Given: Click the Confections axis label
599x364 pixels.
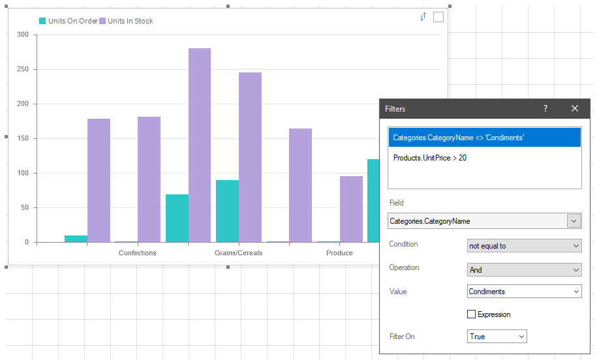Looking at the screenshot, I should point(137,253).
